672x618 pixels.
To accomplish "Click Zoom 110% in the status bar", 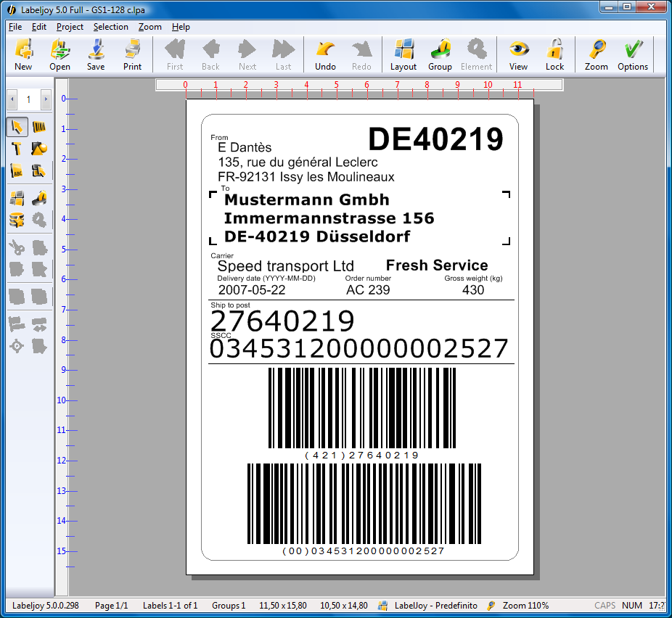I will 526,606.
